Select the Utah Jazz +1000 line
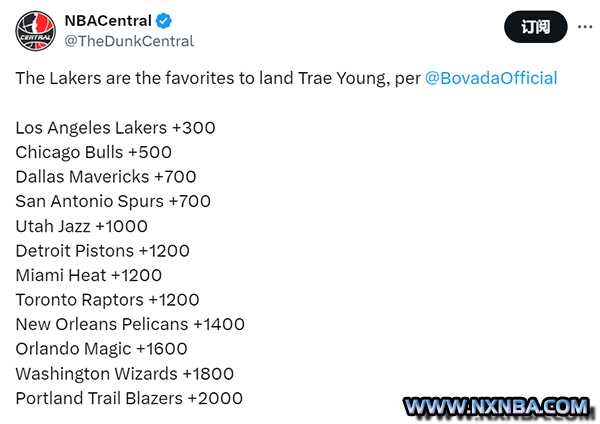600x424 pixels. point(82,226)
